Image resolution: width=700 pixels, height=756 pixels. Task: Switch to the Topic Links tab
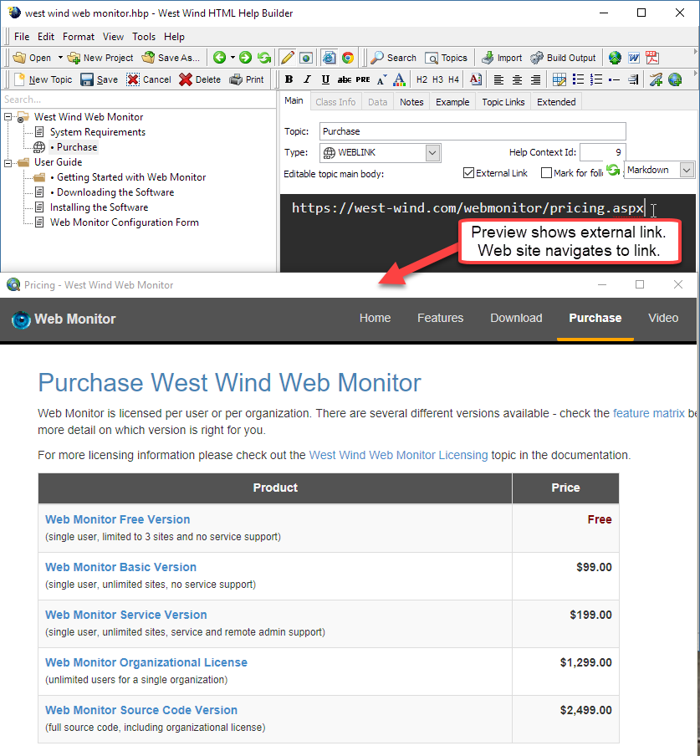(503, 102)
